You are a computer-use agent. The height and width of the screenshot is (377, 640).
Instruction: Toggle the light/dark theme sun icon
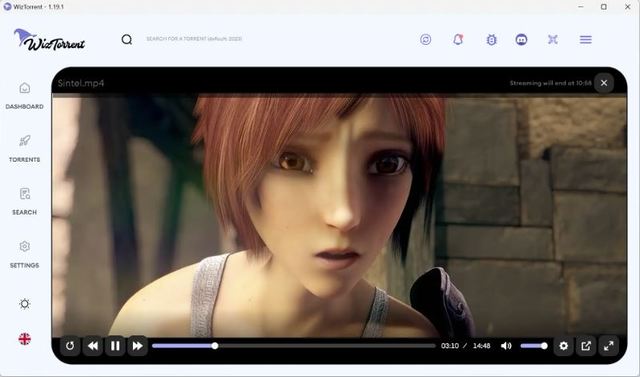point(24,304)
